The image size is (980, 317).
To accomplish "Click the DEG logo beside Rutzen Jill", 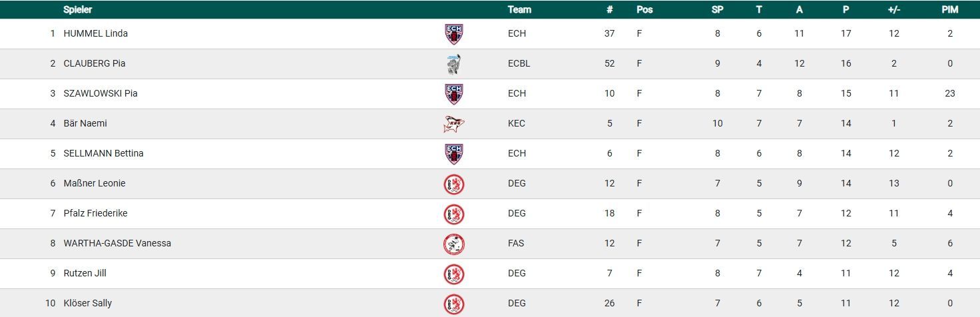I will click(x=454, y=274).
